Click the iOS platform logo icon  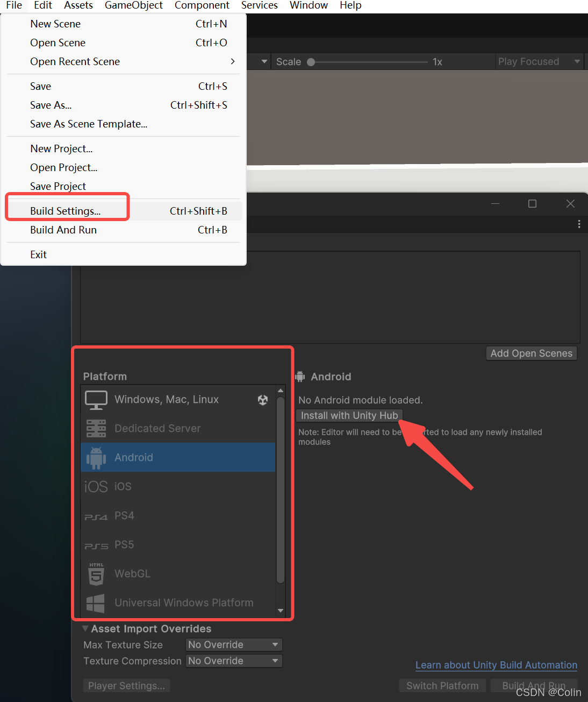pos(96,487)
